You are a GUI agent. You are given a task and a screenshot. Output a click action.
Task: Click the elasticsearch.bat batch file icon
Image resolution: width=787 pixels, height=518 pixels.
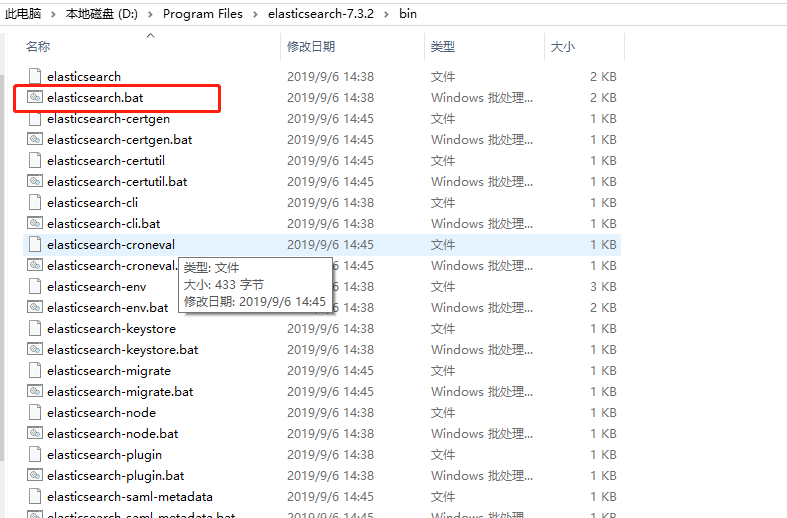coord(35,97)
